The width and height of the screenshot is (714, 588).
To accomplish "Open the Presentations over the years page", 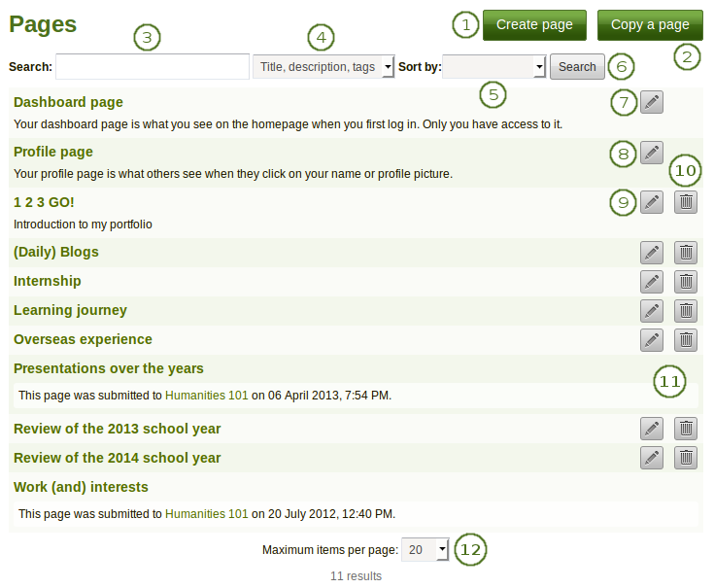I will 109,368.
